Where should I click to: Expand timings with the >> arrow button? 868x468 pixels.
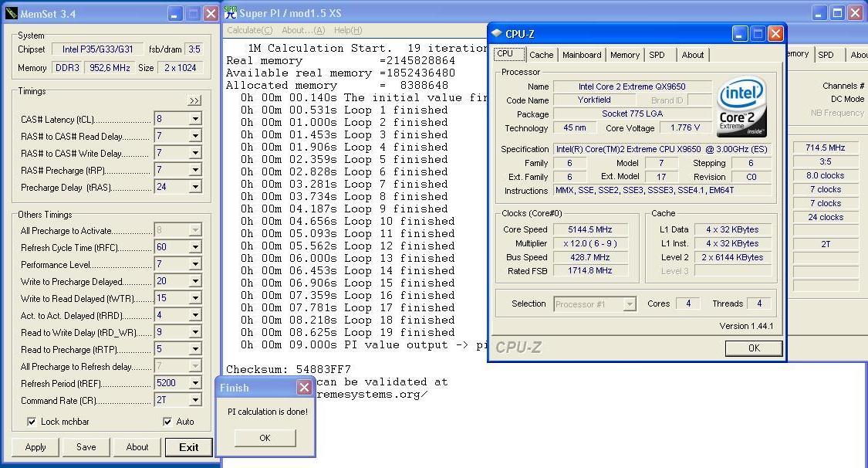tap(195, 101)
